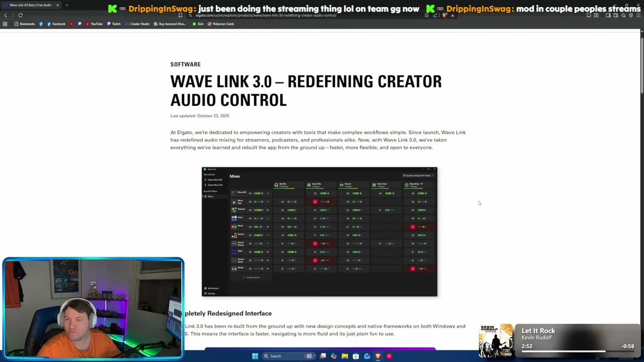Click the taskbar Search box
Image resolution: width=644 pixels, height=362 pixels.
(x=289, y=356)
